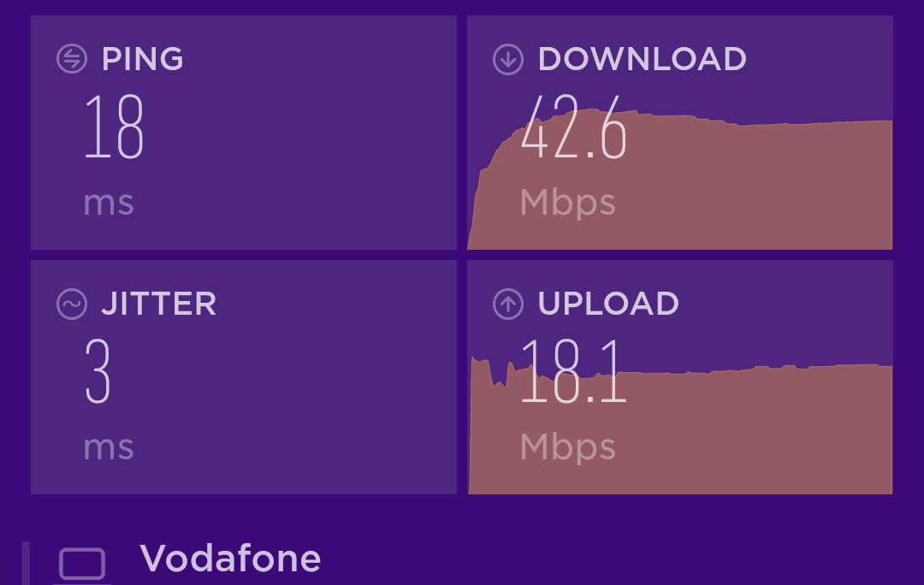This screenshot has width=924, height=585.
Task: Click the 18.1 upload speed value
Action: click(x=573, y=371)
